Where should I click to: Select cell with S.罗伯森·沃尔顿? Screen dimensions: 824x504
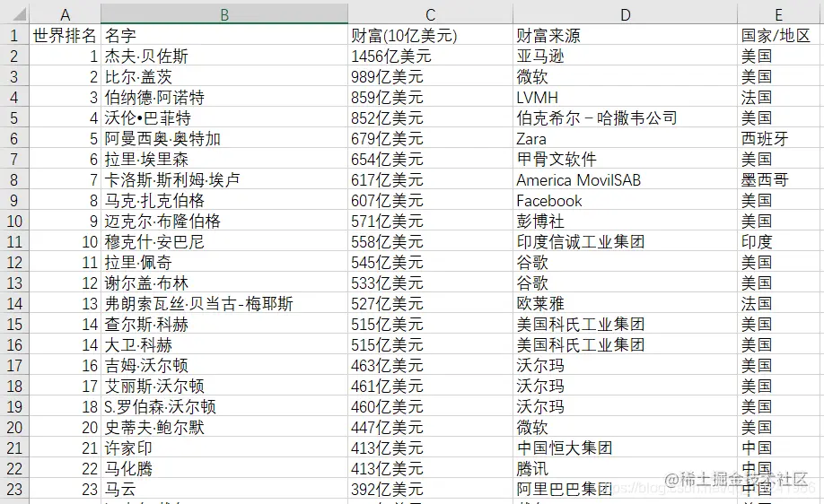pos(224,407)
